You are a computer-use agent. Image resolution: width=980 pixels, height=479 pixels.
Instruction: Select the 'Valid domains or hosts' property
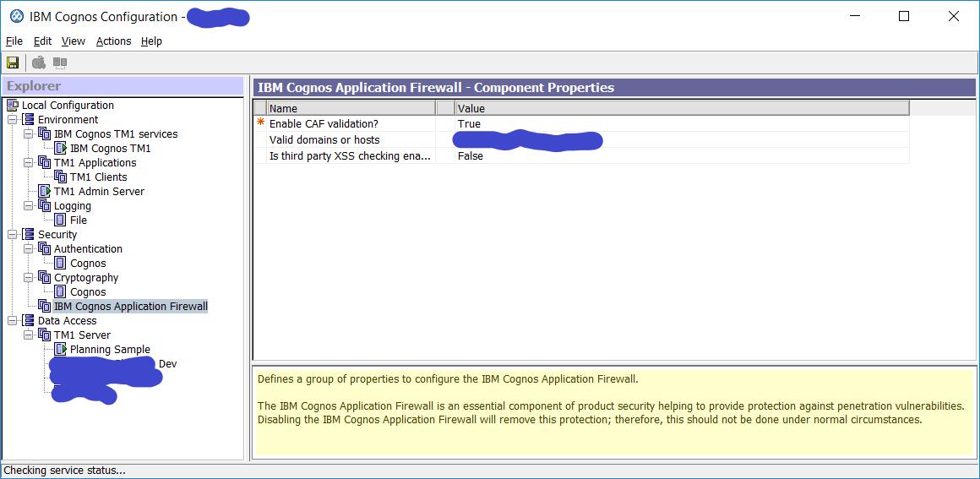click(x=324, y=140)
